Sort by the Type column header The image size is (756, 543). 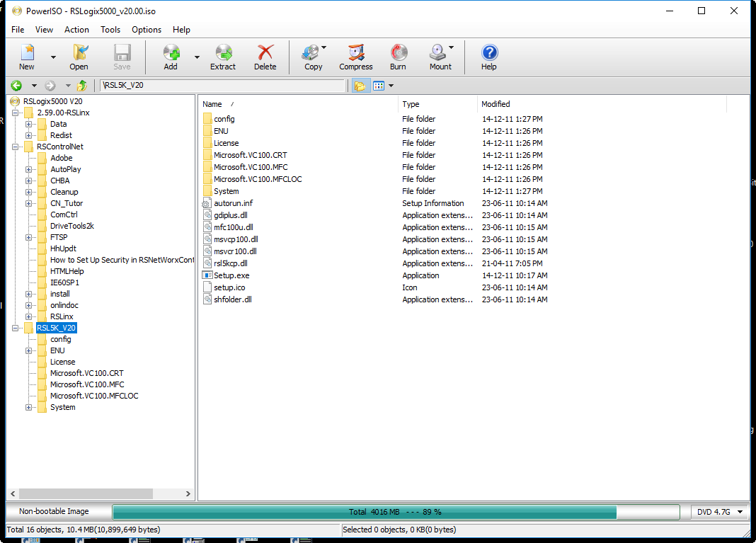pyautogui.click(x=437, y=104)
